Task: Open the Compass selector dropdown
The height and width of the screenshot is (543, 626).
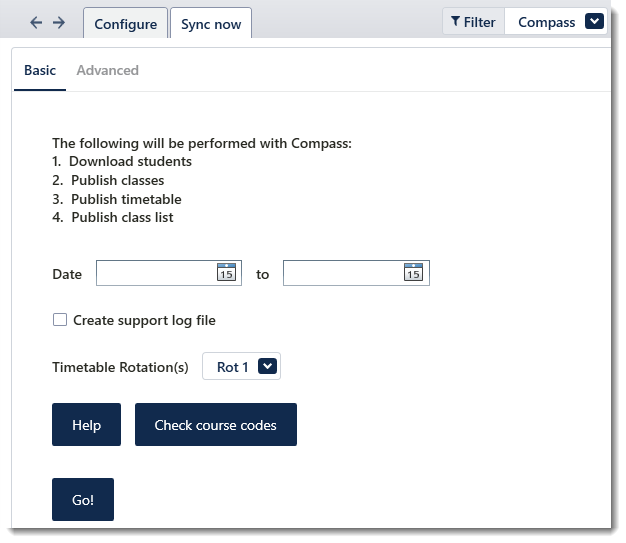Action: (x=556, y=22)
